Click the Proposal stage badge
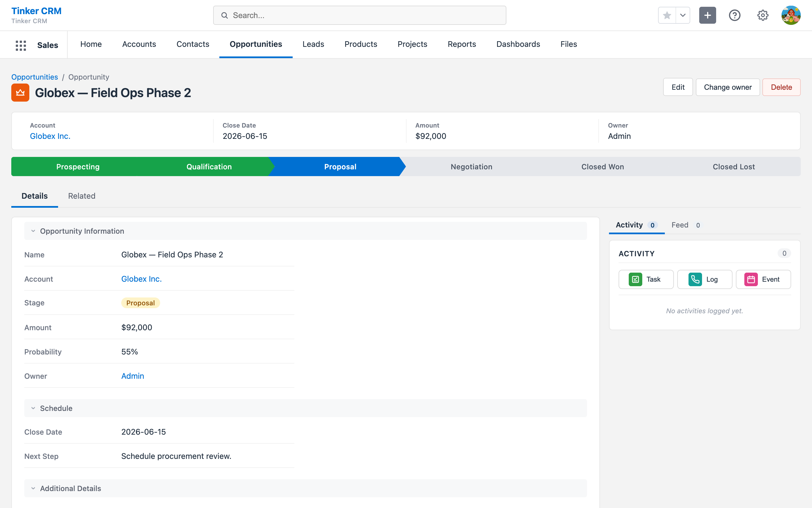The image size is (812, 508). pos(140,303)
